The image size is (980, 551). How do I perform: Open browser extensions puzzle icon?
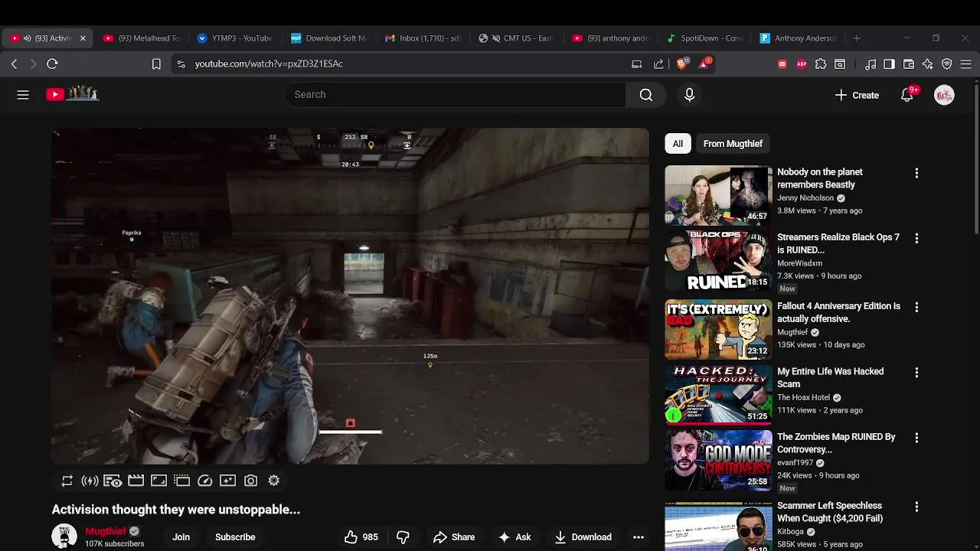(x=821, y=64)
